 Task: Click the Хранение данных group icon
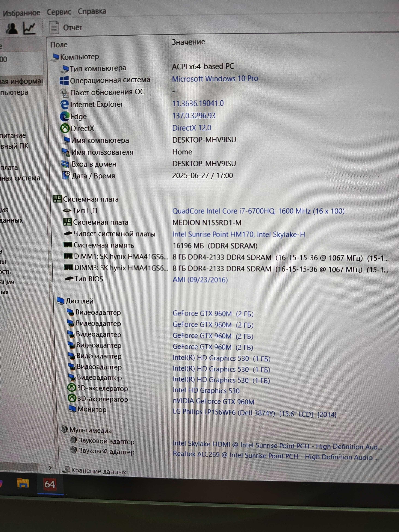(66, 469)
